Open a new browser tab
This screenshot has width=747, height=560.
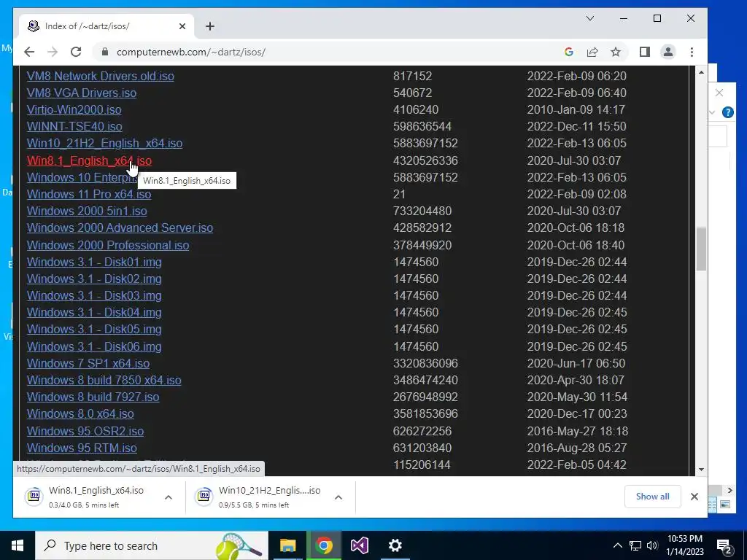click(209, 26)
